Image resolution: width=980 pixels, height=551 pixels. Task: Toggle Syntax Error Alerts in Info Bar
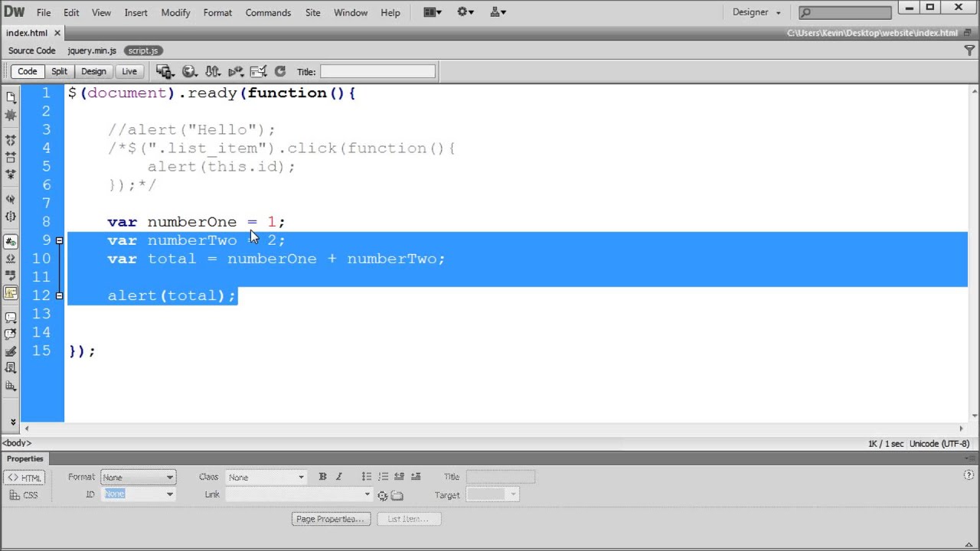point(11,292)
